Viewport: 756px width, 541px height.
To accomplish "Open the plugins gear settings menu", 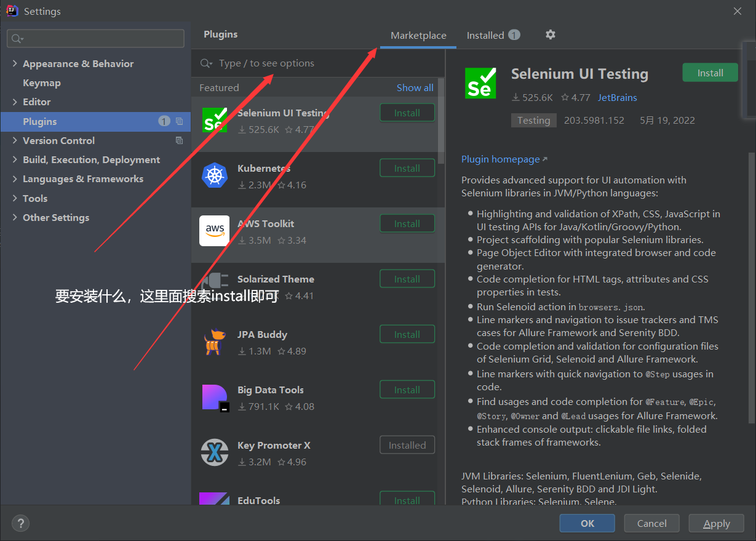I will click(551, 34).
